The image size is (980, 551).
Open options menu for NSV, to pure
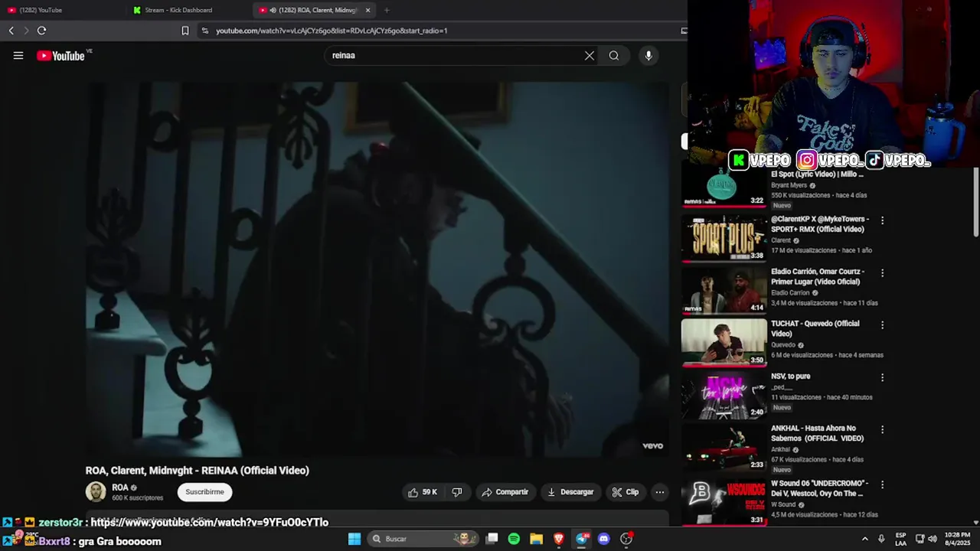click(882, 377)
